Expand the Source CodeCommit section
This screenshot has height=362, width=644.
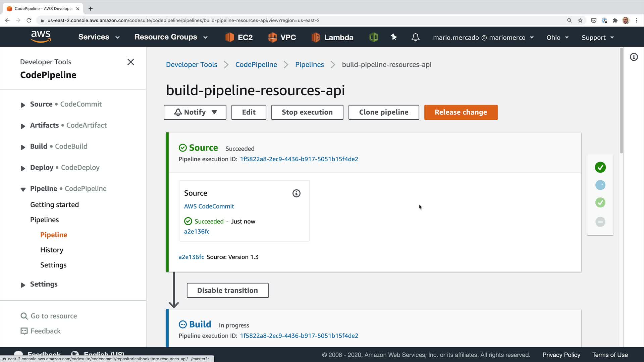[23, 105]
